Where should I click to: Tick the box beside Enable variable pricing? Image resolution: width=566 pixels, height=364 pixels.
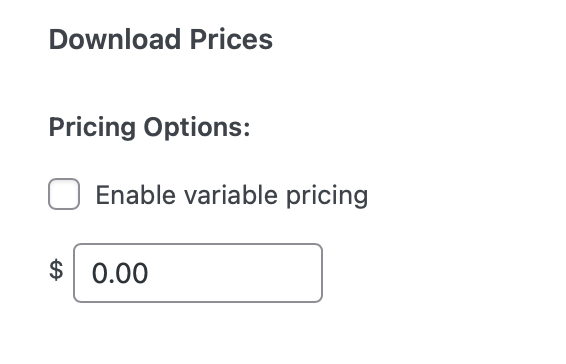point(64,194)
